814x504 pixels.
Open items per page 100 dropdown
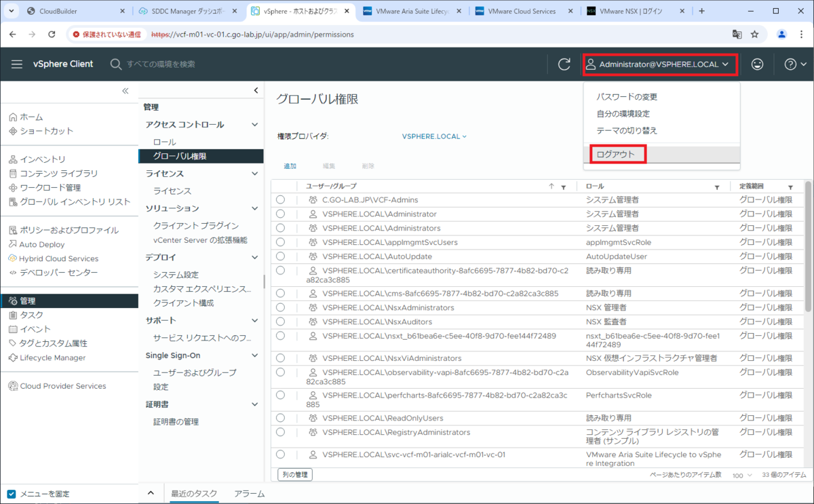pyautogui.click(x=742, y=476)
